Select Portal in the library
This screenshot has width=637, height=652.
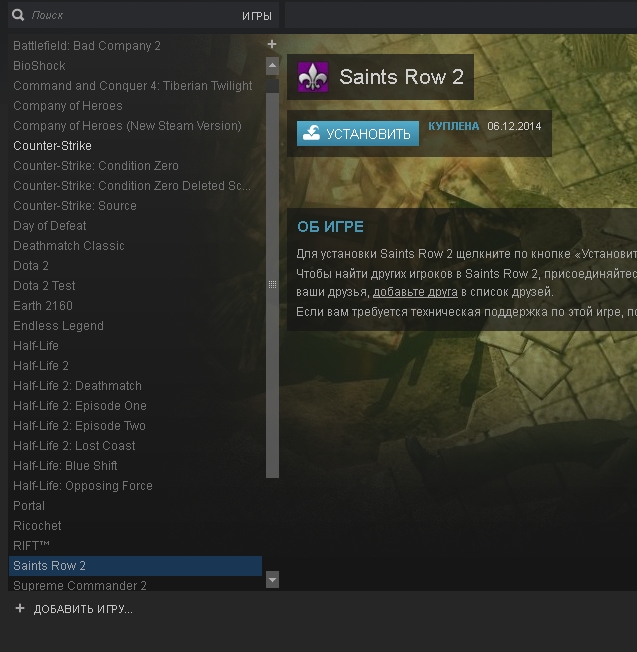[135, 505]
